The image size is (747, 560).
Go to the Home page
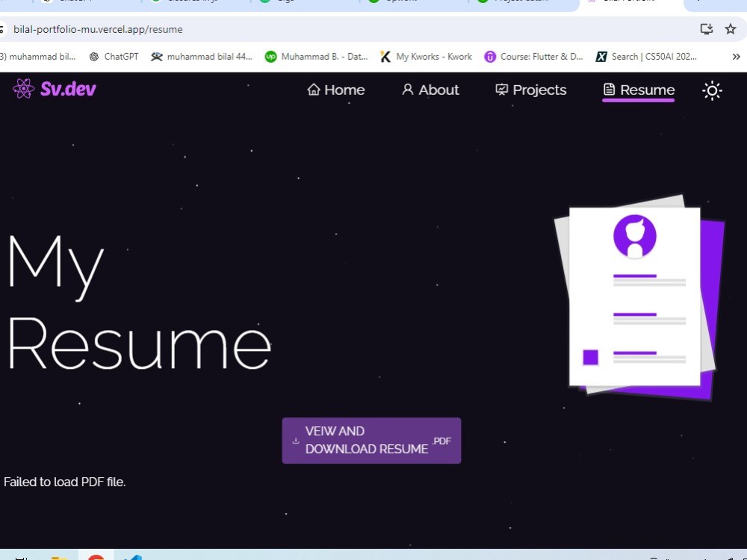click(x=336, y=90)
